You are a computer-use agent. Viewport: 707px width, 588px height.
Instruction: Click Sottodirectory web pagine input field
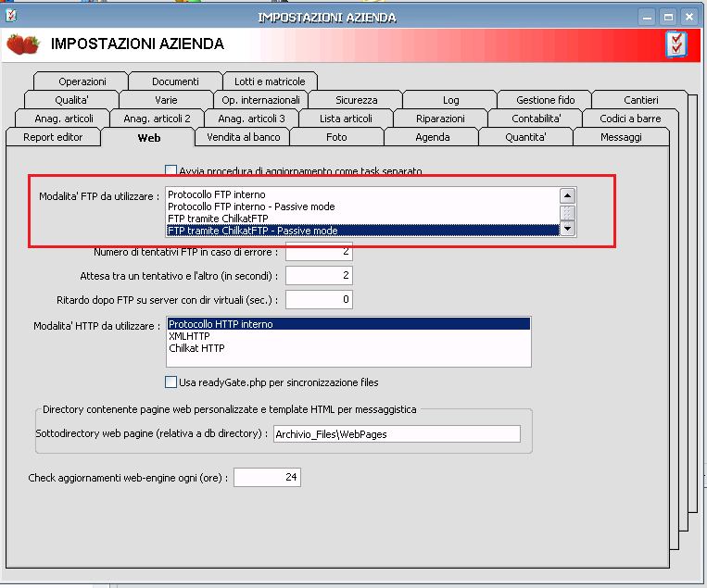coord(397,434)
